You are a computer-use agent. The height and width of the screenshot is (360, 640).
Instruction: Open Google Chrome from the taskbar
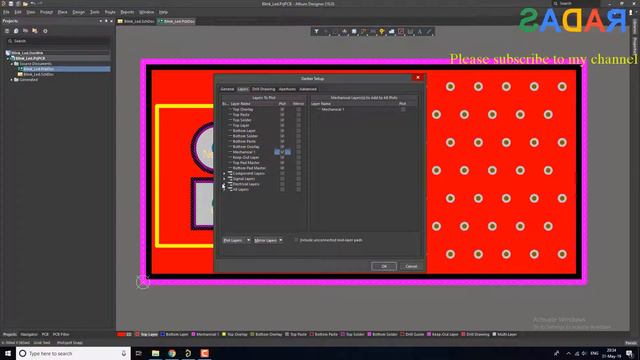point(172,353)
